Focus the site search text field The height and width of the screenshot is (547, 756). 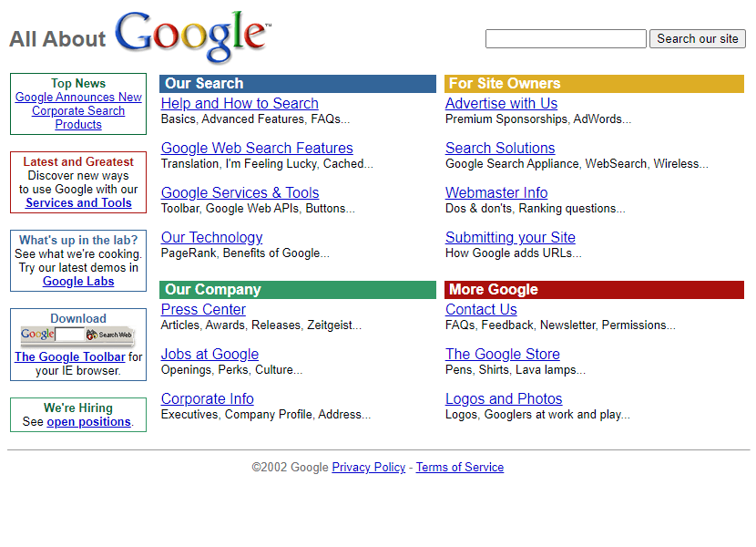pos(566,38)
